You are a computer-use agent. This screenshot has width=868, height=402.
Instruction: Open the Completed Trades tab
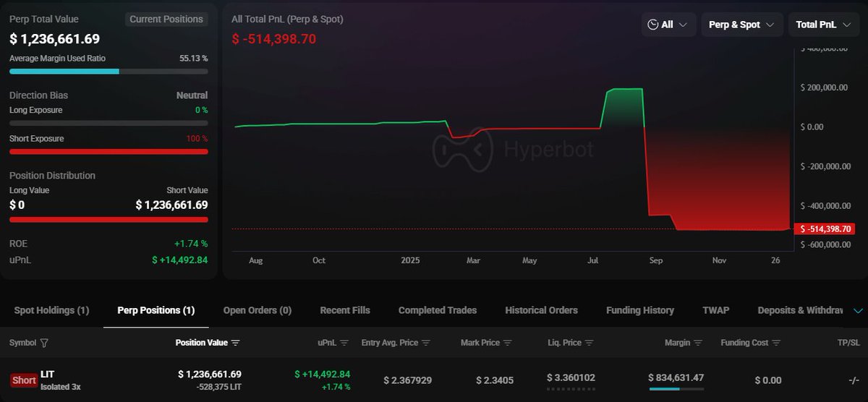[x=437, y=310]
